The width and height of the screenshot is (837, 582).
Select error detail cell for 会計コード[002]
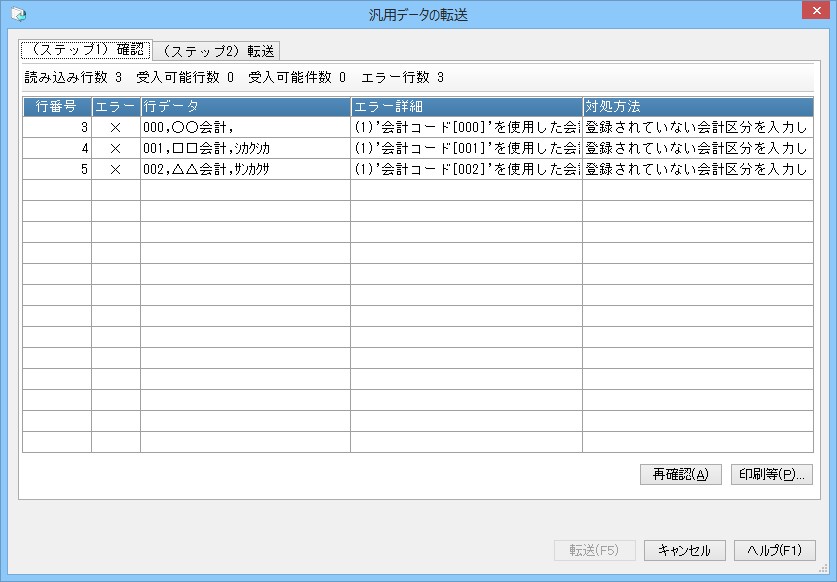coord(467,169)
